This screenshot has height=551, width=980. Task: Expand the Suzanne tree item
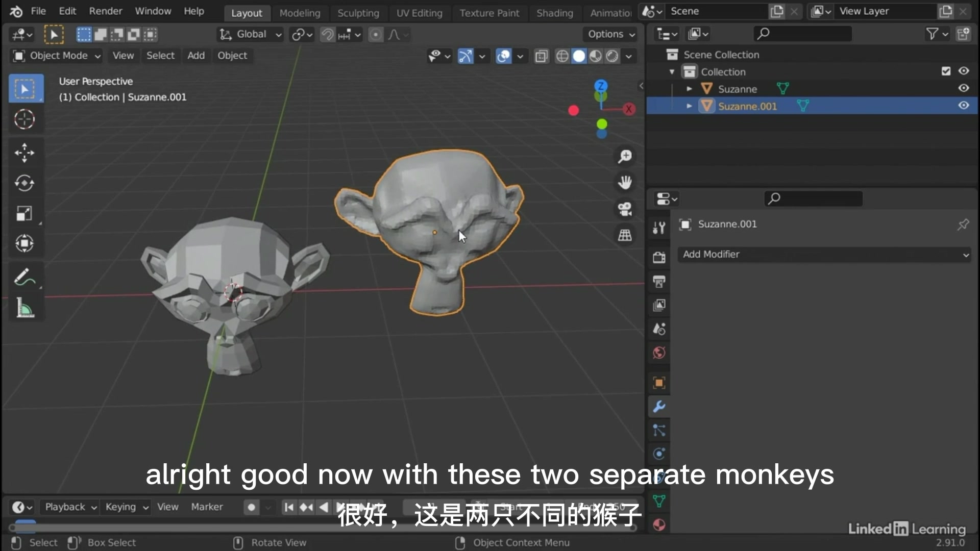tap(689, 89)
